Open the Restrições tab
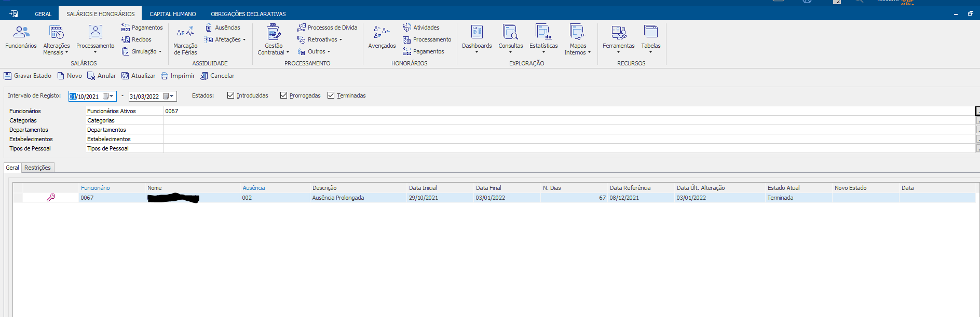 pos(37,168)
